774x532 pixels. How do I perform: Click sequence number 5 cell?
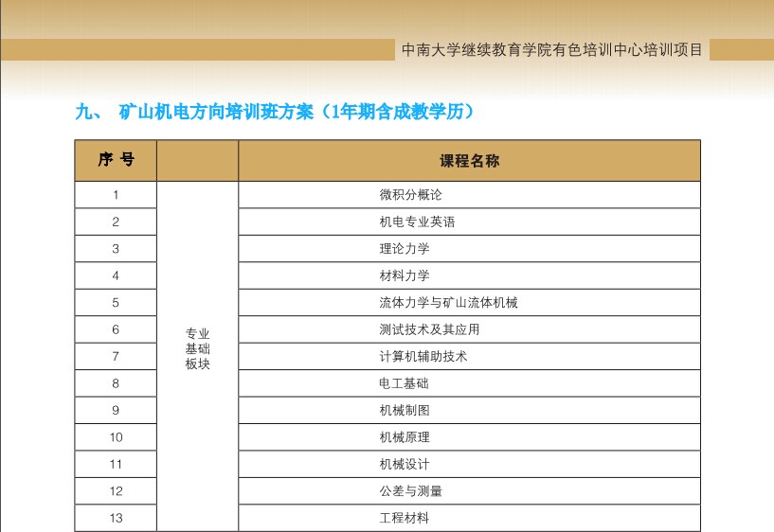116,302
